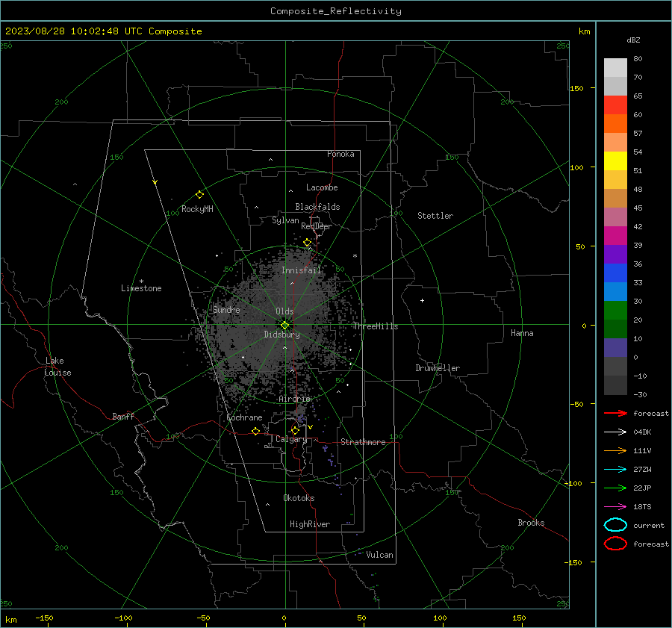Pick the orange 57–60 dBZ swatch
This screenshot has width=672, height=628.
[x=615, y=123]
